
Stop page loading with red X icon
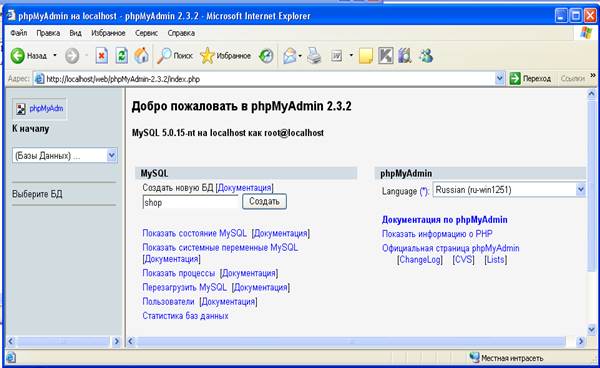[101, 56]
